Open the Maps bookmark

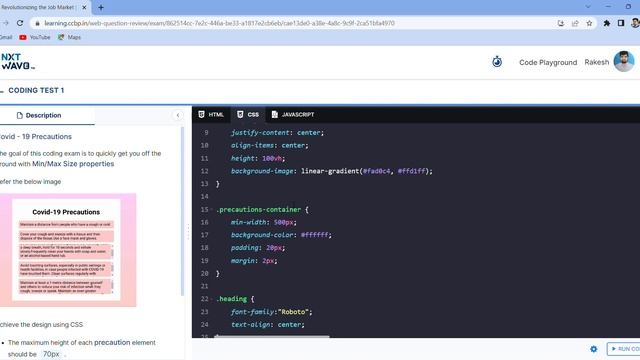69,37
